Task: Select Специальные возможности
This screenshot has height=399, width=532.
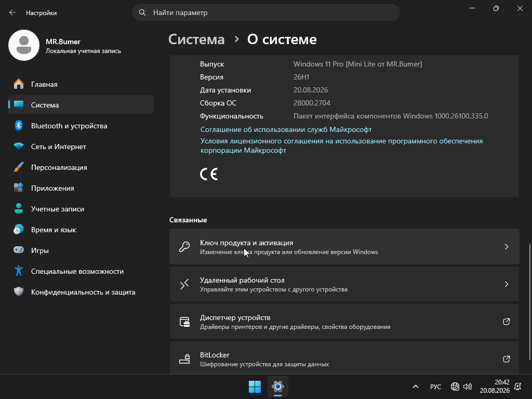Action: [81, 271]
